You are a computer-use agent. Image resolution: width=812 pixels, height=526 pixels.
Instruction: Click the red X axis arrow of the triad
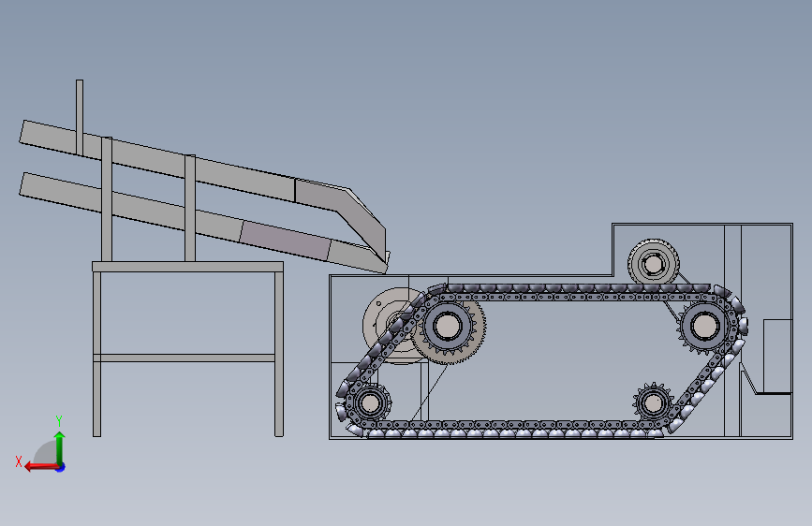point(41,467)
